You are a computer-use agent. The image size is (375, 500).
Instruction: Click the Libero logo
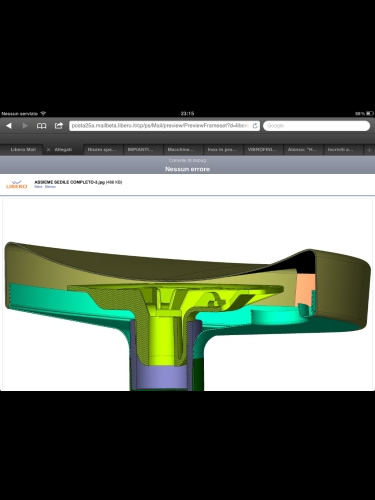[x=17, y=185]
